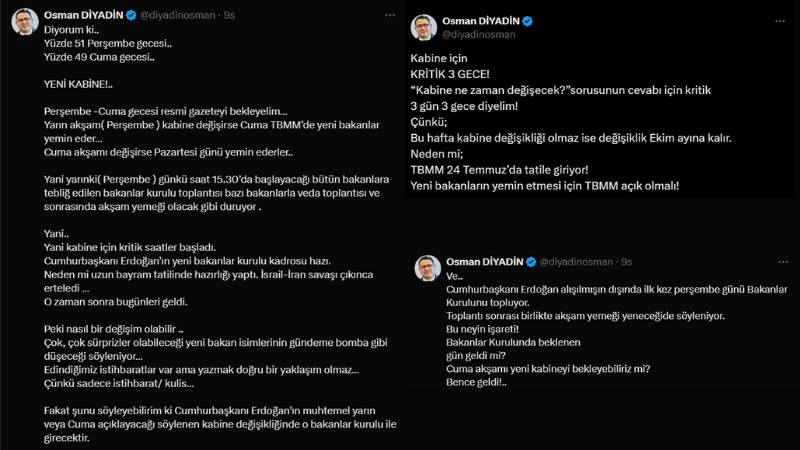Open the Osman DİYADİN name in the 'Diyorum ki..' tweet
Image resolution: width=800 pixels, height=450 pixels.
click(84, 15)
